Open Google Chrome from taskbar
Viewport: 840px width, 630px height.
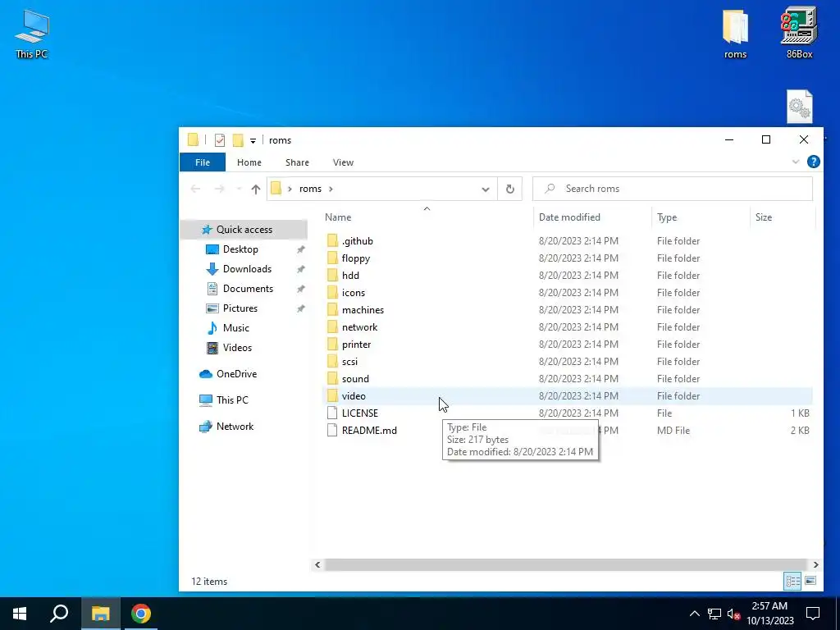(141, 614)
